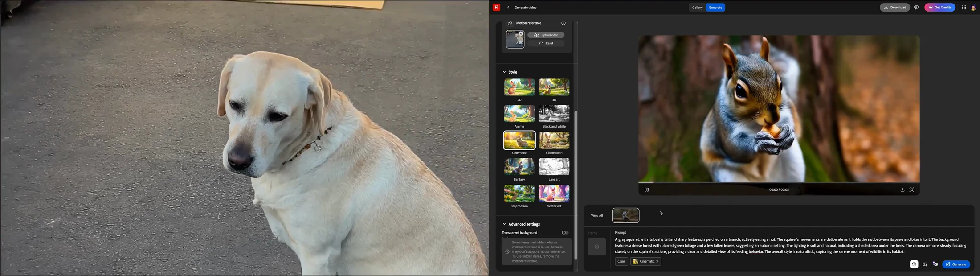Screen dimensions: 980x276
Task: Click the Generate video title text
Action: 525,8
